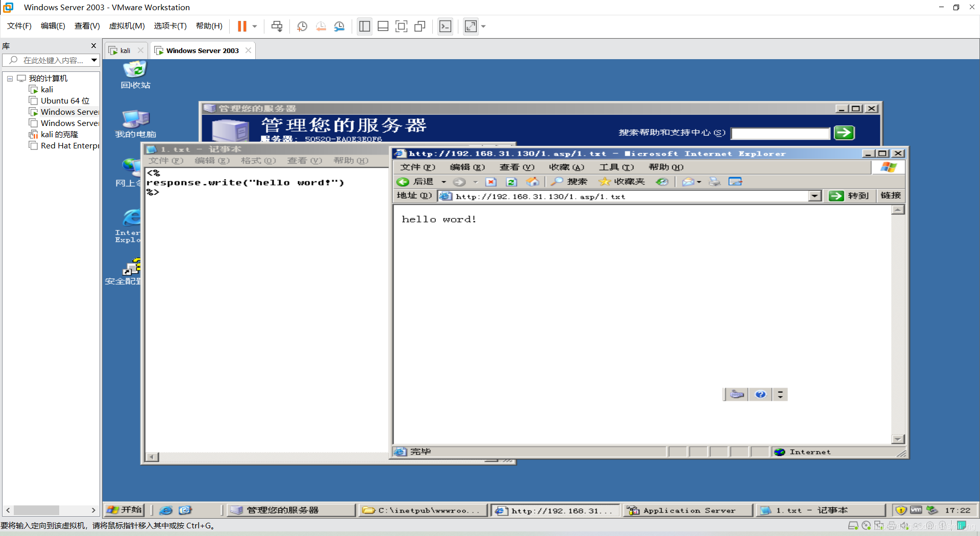Open Notepad 格式(O) menu

[258, 161]
